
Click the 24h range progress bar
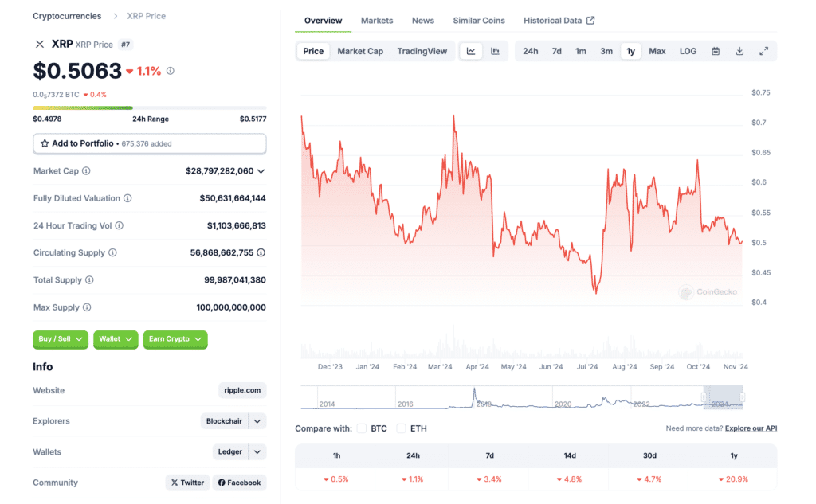click(x=150, y=107)
